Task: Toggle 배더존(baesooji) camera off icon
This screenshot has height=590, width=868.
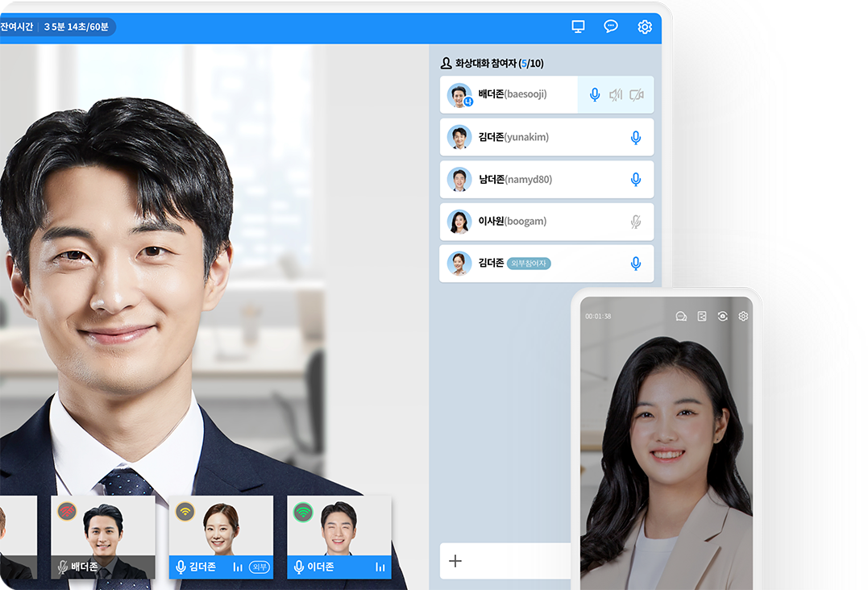Action: click(637, 94)
